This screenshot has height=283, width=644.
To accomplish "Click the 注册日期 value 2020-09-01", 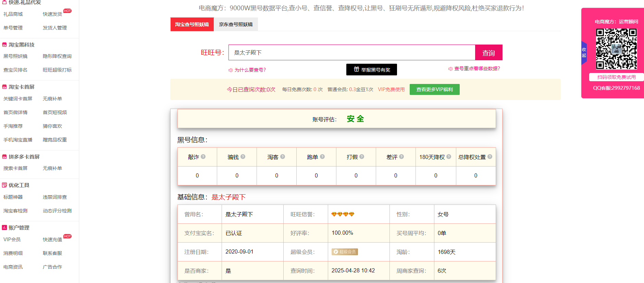I will (x=239, y=251).
